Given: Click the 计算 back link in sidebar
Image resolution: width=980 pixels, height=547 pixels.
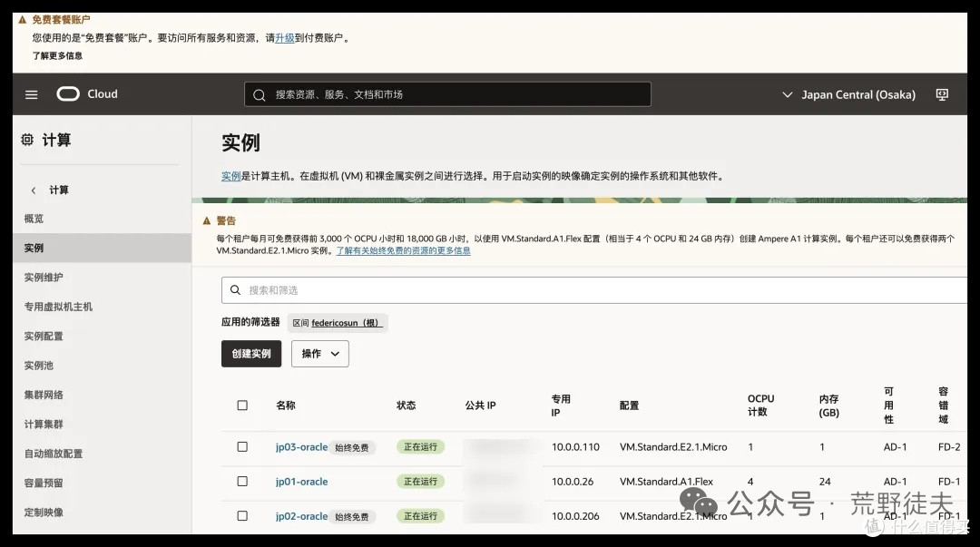Looking at the screenshot, I should coord(59,190).
